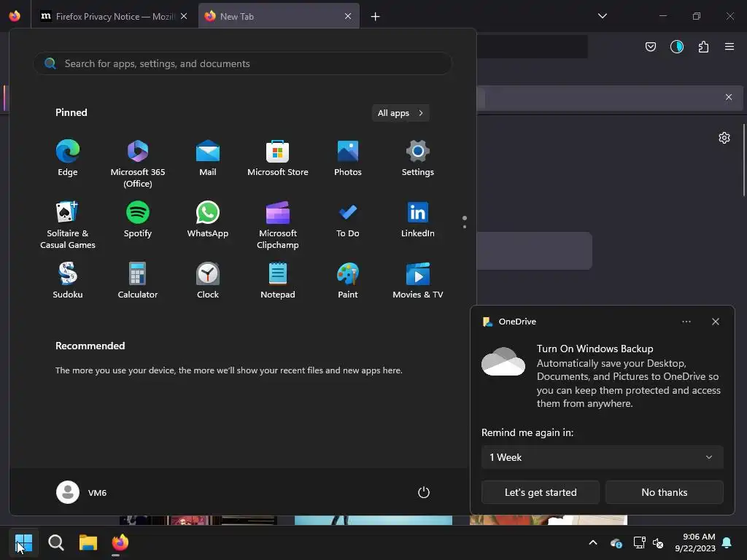Click the power button in Start menu
This screenshot has height=560, width=747.
(x=424, y=492)
